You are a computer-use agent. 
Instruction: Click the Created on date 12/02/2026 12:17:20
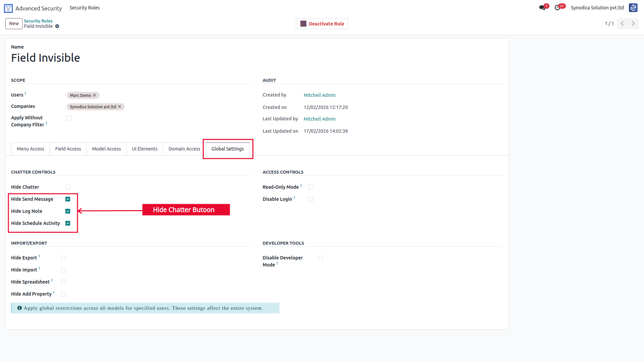click(326, 107)
